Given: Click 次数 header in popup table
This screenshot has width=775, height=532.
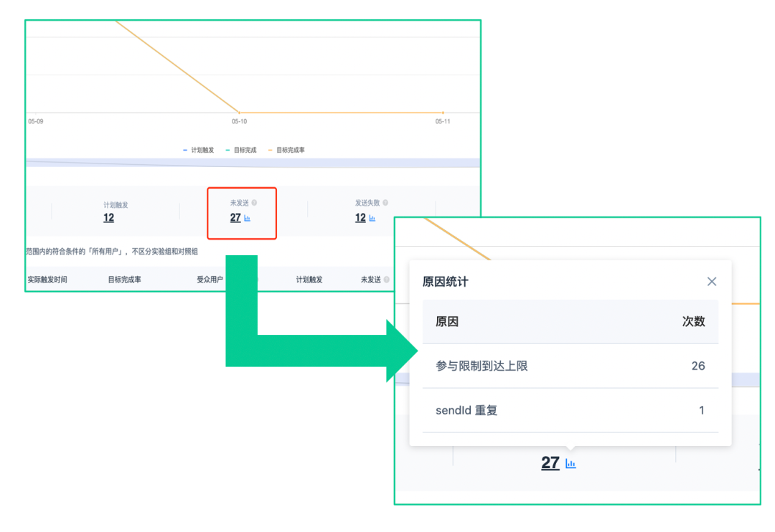Looking at the screenshot, I should point(693,322).
